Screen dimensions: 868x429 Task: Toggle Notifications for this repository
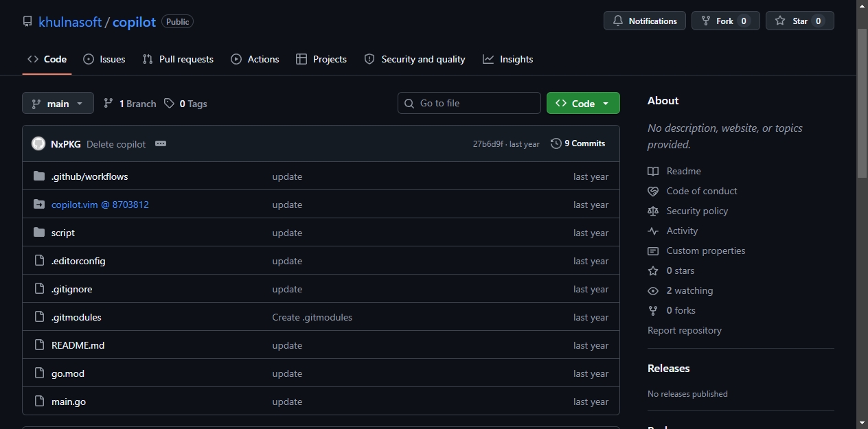[x=645, y=21]
